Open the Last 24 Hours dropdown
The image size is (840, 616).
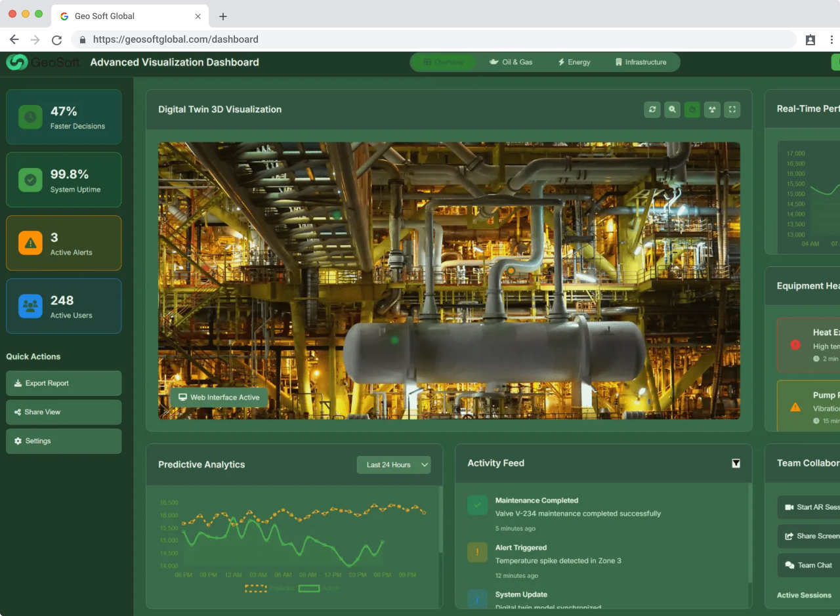tap(394, 464)
